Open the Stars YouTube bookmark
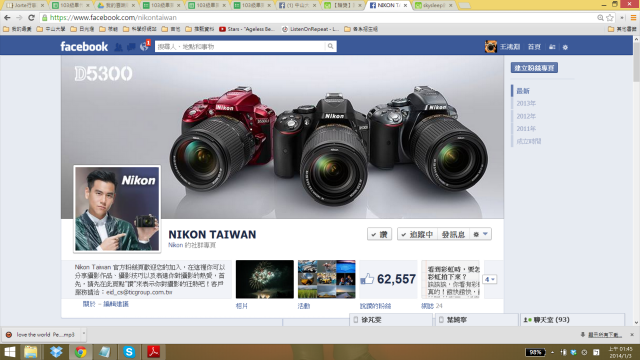Image resolution: width=640 pixels, height=360 pixels. 247,29
